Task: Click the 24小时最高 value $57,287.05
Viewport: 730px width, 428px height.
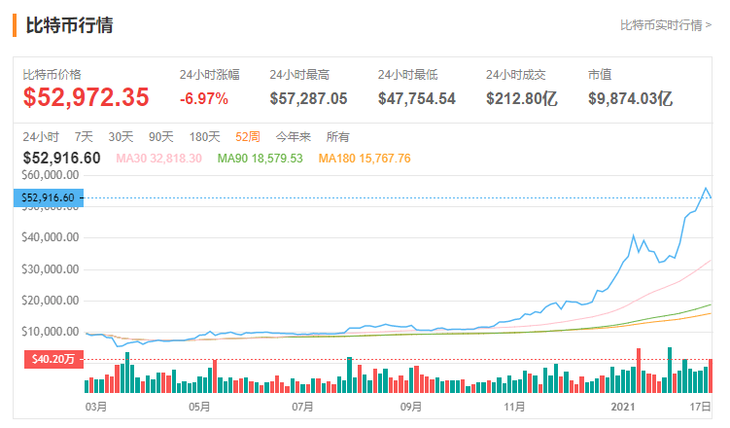Action: click(309, 98)
